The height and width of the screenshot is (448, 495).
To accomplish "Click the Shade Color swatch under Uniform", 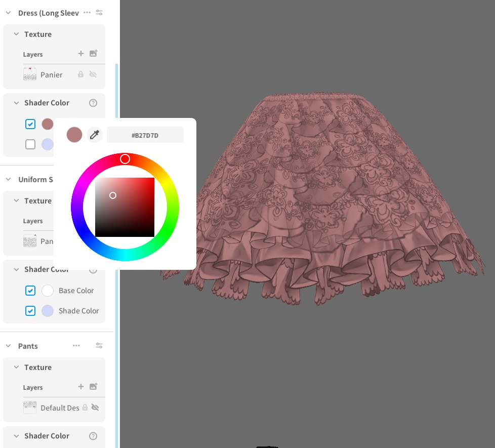I will point(48,311).
